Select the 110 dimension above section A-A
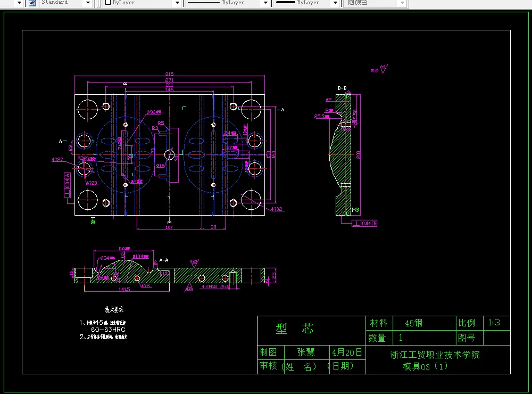 click(x=123, y=249)
